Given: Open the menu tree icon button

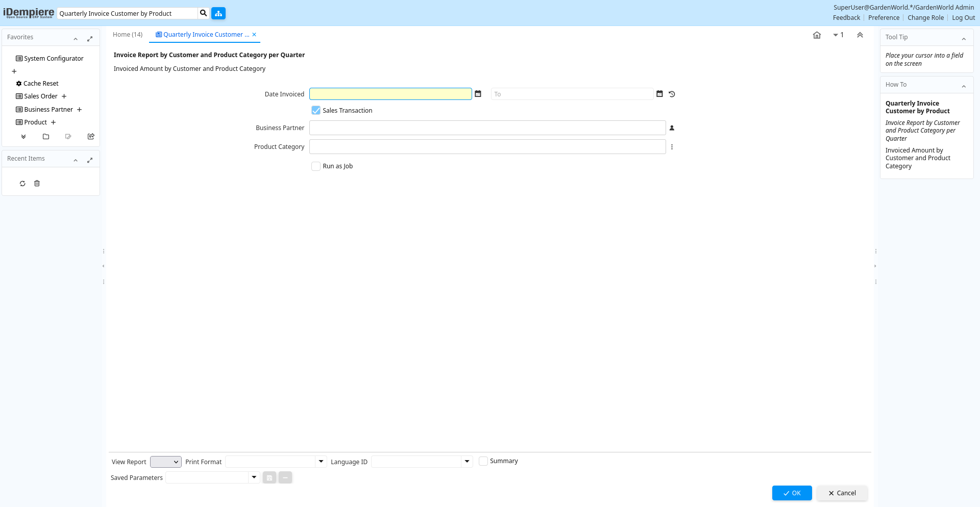Looking at the screenshot, I should tap(218, 13).
